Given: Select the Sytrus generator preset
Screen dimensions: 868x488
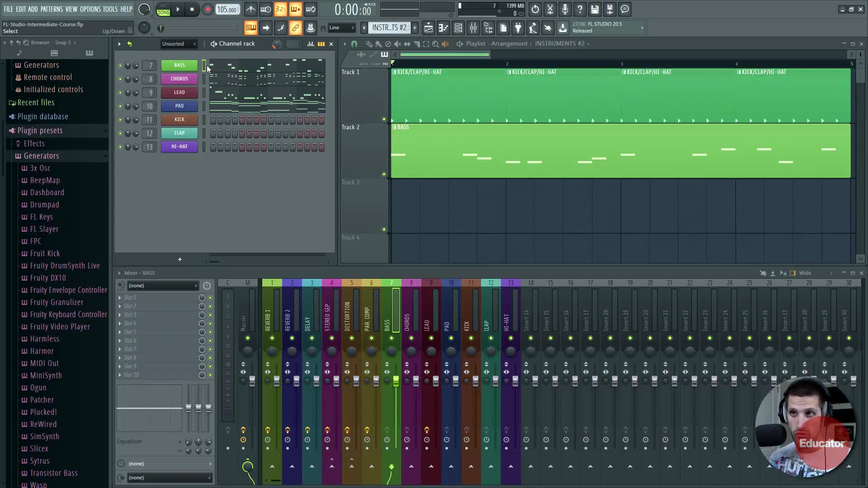Looking at the screenshot, I should point(40,461).
